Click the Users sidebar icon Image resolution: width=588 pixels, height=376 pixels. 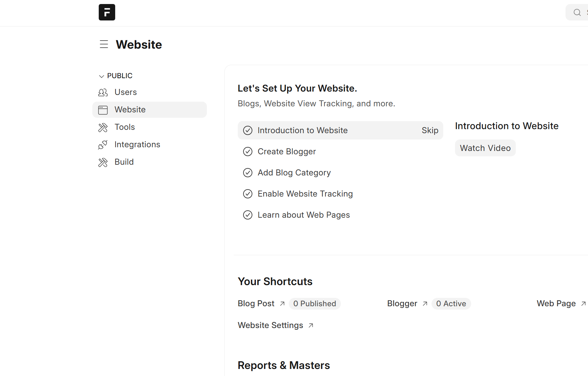[x=103, y=92]
